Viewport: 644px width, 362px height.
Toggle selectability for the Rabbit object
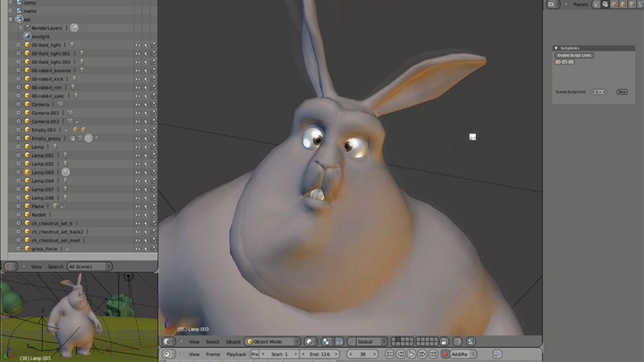point(145,215)
